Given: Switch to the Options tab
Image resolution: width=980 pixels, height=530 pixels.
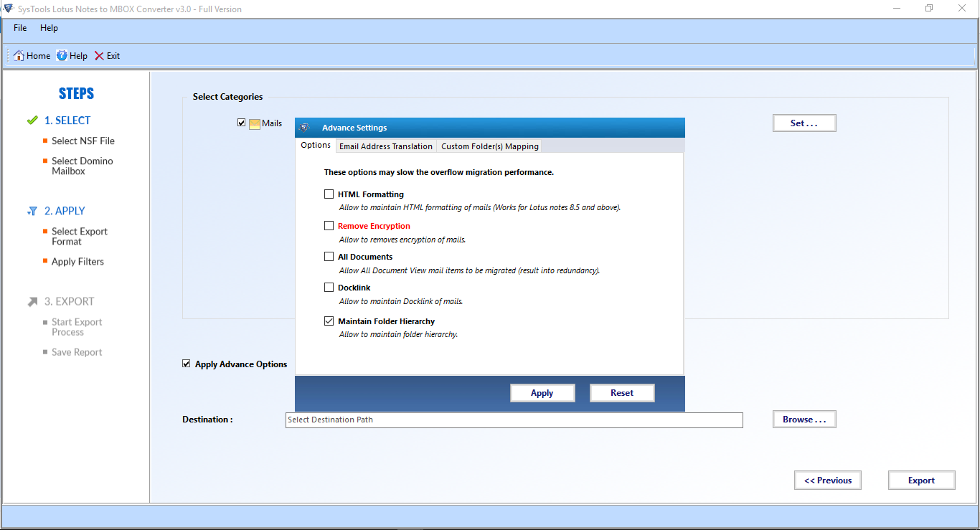Looking at the screenshot, I should [316, 145].
